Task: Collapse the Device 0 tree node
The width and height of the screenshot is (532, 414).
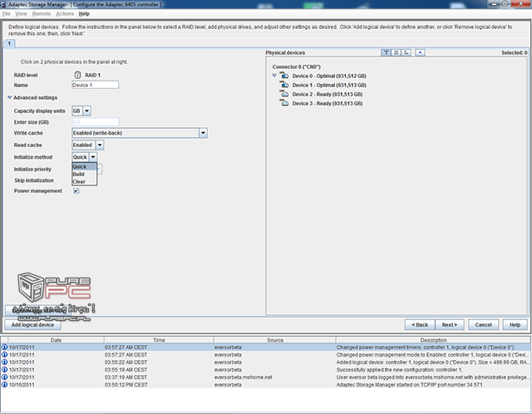Action: point(274,76)
